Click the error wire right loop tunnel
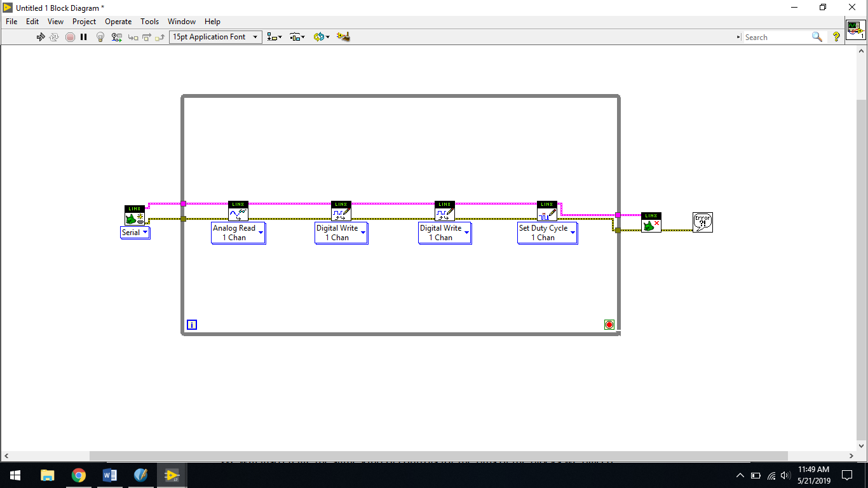 click(x=618, y=230)
